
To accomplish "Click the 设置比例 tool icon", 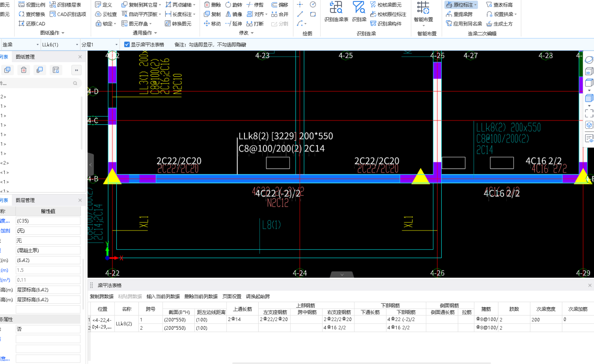I will click(22, 4).
